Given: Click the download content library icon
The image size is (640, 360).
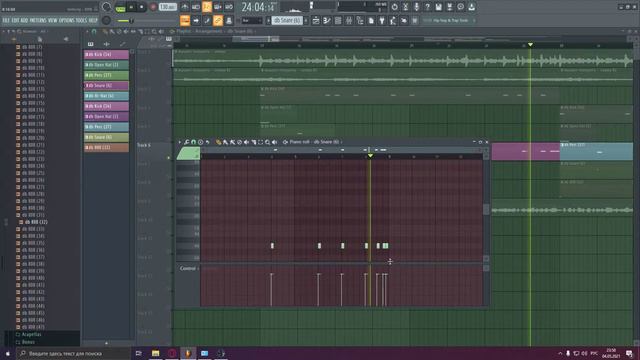Looking at the screenshot, I should 472,7.
